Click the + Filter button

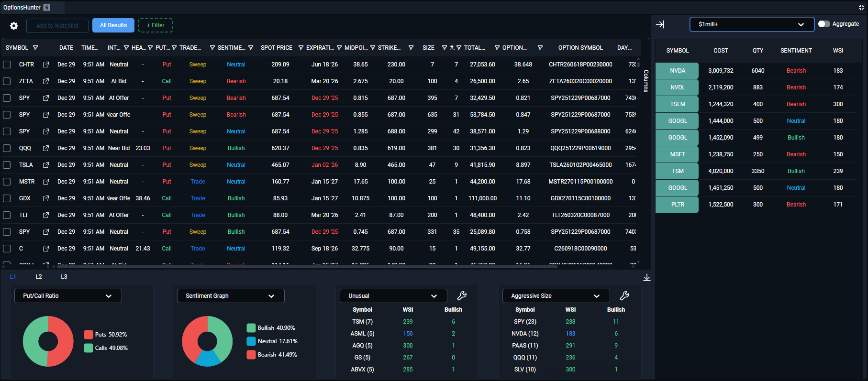(156, 25)
